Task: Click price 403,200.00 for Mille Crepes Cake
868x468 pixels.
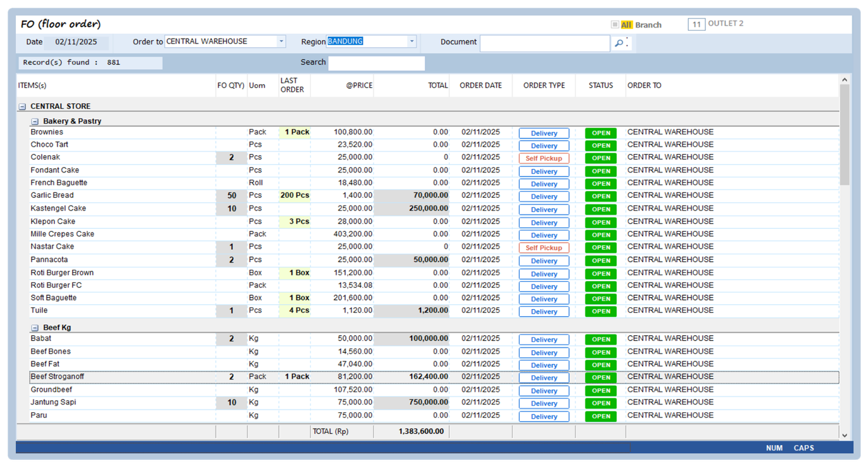Action: click(353, 234)
